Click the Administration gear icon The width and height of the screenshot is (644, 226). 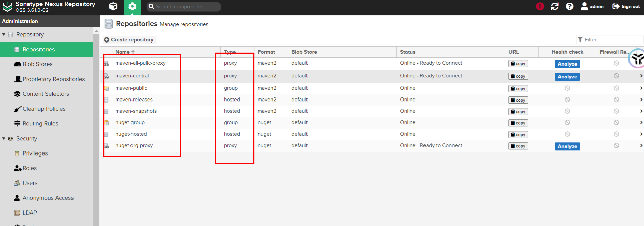132,7
